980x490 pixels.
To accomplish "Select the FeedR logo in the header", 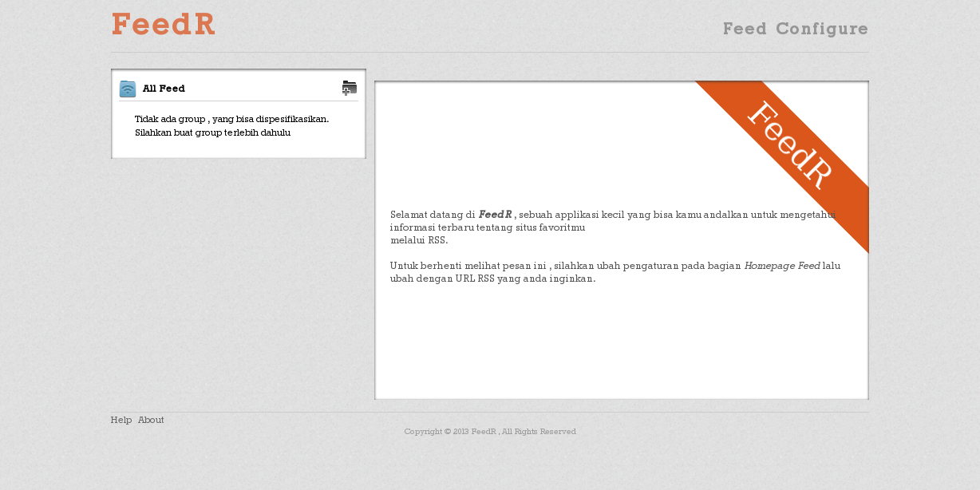I will click(163, 25).
